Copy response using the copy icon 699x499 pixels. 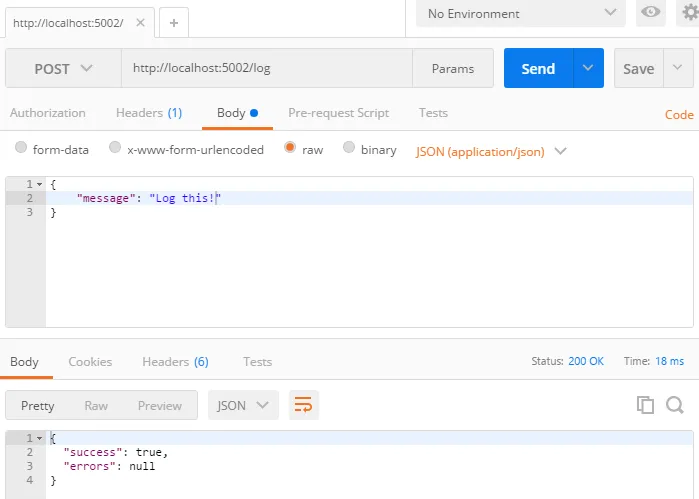[x=645, y=405]
